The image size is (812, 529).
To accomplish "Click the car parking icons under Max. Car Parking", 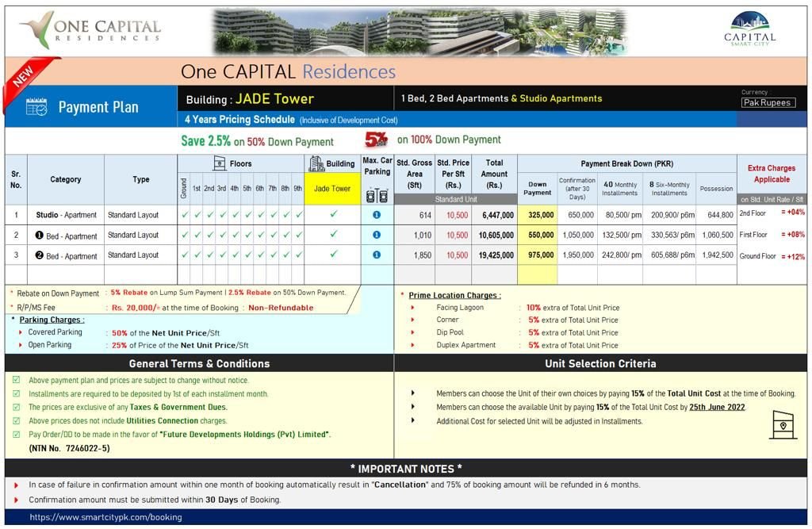I will [377, 196].
